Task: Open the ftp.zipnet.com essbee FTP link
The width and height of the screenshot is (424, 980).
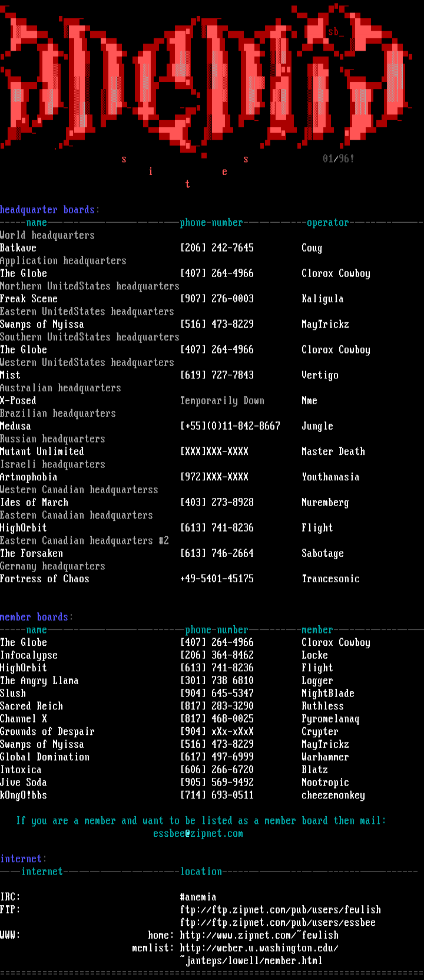Action: click(277, 923)
